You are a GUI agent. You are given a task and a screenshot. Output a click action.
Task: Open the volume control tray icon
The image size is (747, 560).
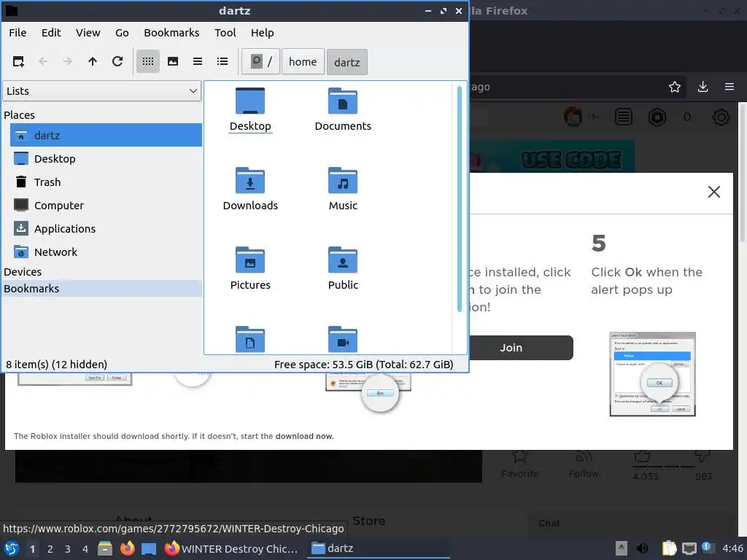click(643, 548)
